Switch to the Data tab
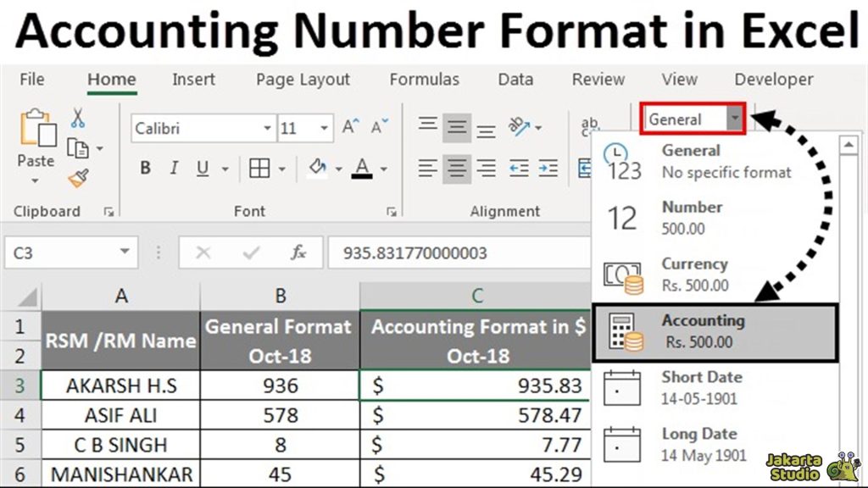The image size is (868, 488). pyautogui.click(x=515, y=80)
